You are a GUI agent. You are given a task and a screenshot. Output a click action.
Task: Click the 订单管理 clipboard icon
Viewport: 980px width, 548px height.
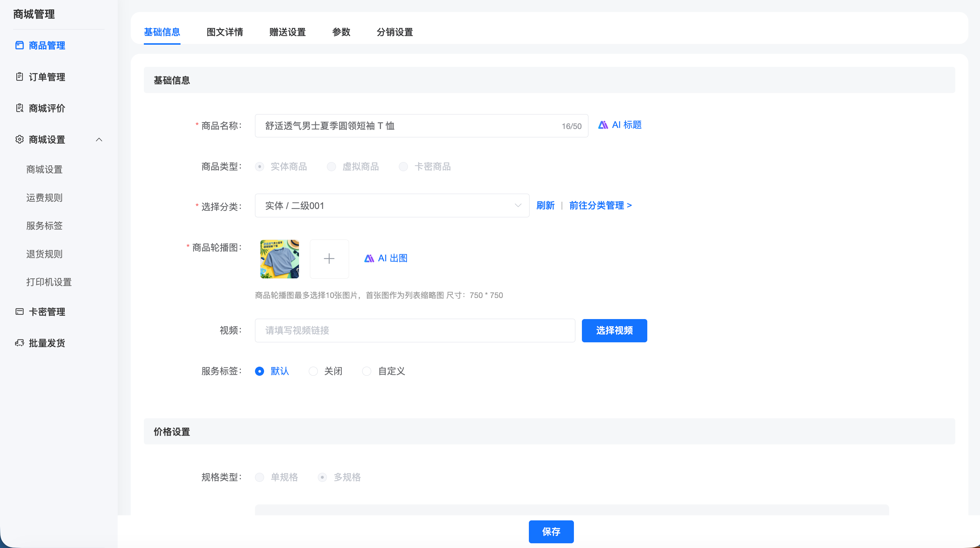19,77
